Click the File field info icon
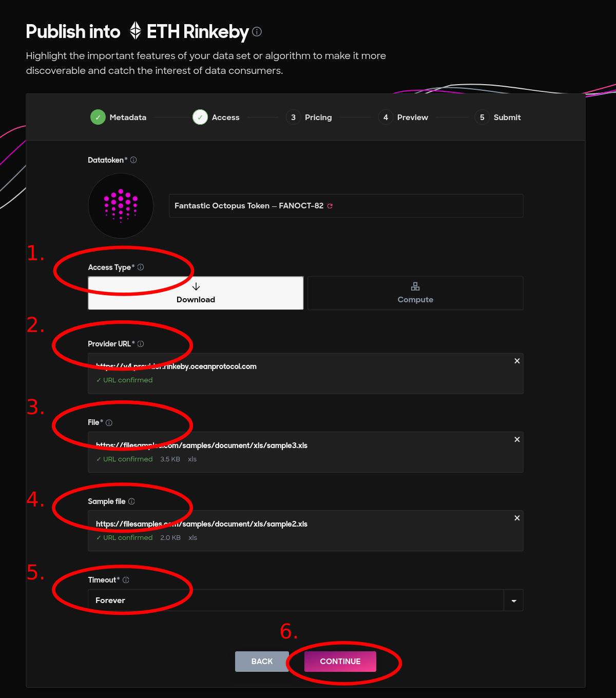 pos(109,423)
